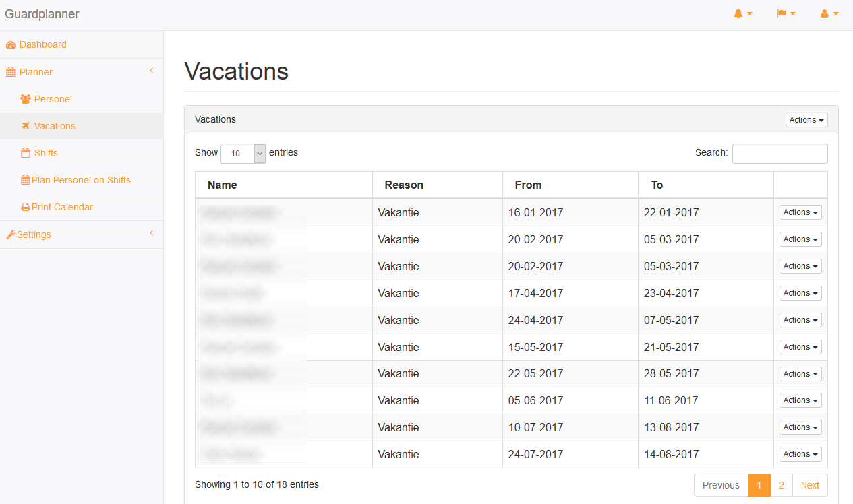Image resolution: width=853 pixels, height=504 pixels.
Task: Click the Shifts calendar icon
Action: pos(26,153)
